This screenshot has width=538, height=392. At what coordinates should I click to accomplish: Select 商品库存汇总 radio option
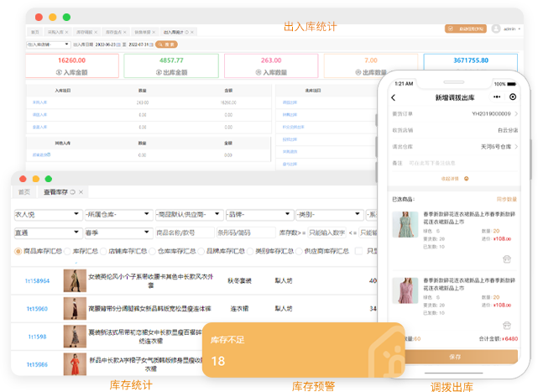click(x=19, y=251)
